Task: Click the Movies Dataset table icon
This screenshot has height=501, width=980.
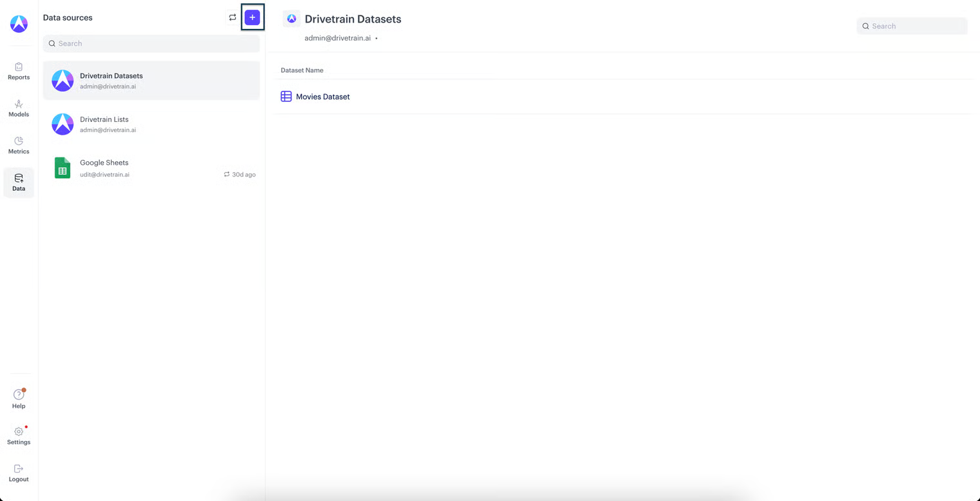Action: (286, 97)
